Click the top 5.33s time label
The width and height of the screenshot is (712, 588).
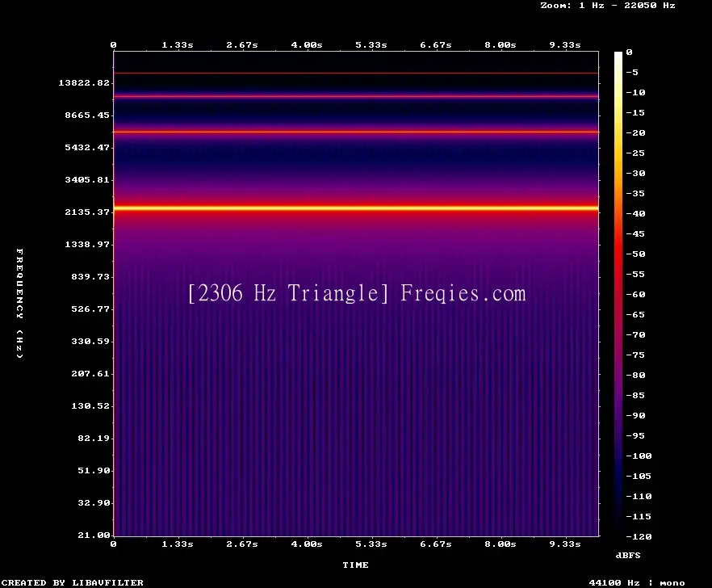click(x=371, y=45)
